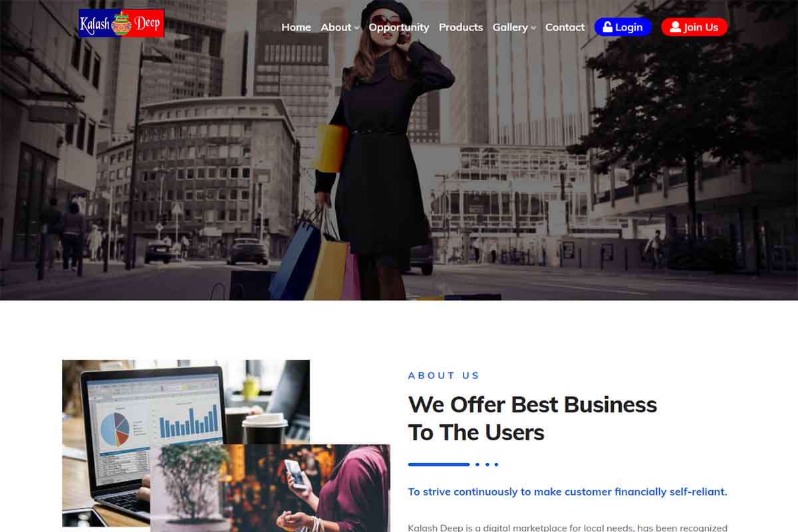798x532 pixels.
Task: Click the We Offer Best Business heading
Action: [533, 418]
